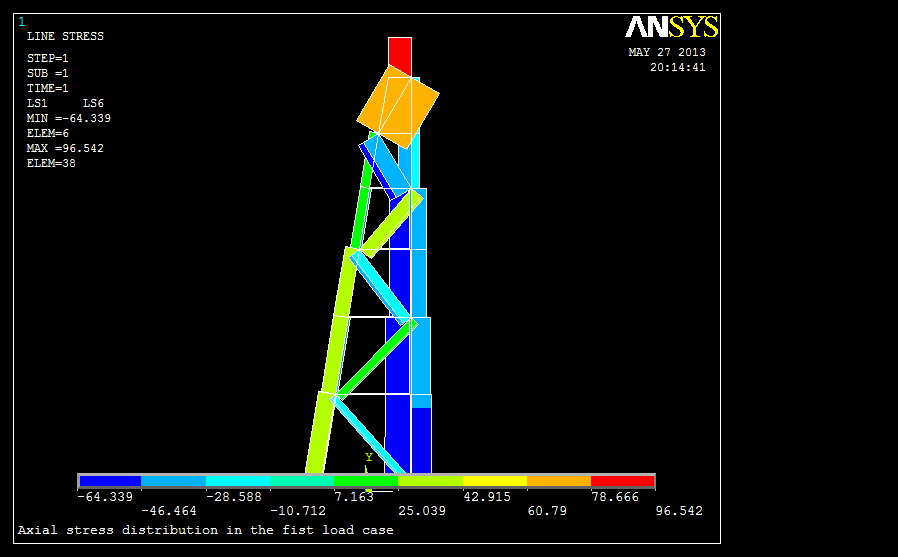Click the MAX =96.542 value
The width and height of the screenshot is (898, 557).
pyautogui.click(x=65, y=148)
